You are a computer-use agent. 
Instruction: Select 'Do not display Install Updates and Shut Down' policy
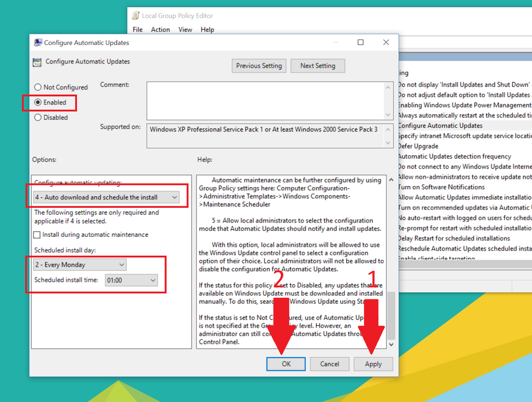[x=465, y=84]
